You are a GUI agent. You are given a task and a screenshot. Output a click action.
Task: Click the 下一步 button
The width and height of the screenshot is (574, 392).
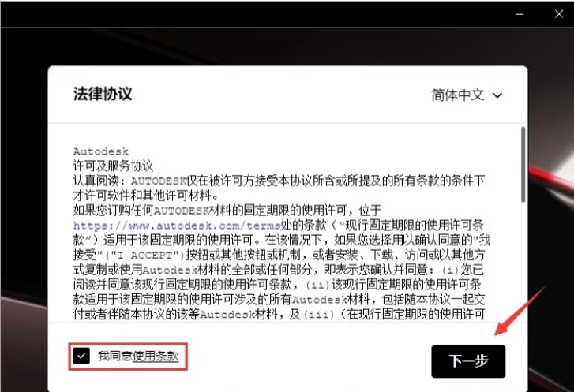468,361
